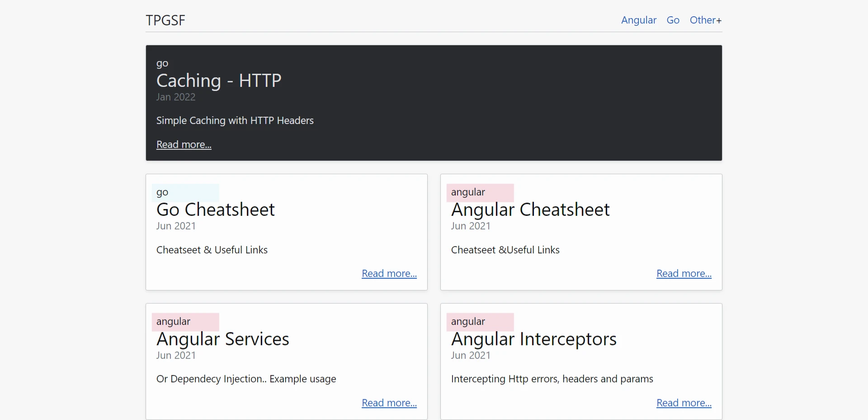868x420 pixels.
Task: Read more on the Go Cheatsheet card
Action: tap(389, 273)
